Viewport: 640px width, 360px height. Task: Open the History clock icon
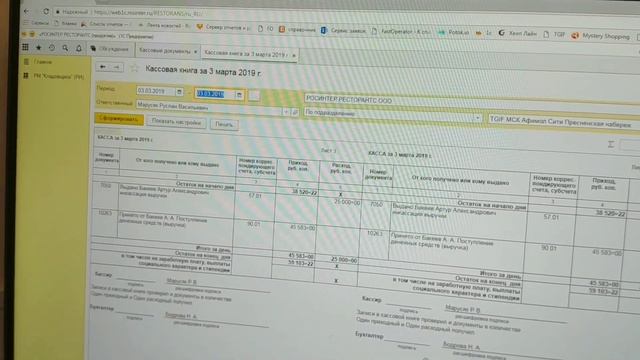pyautogui.click(x=52, y=48)
